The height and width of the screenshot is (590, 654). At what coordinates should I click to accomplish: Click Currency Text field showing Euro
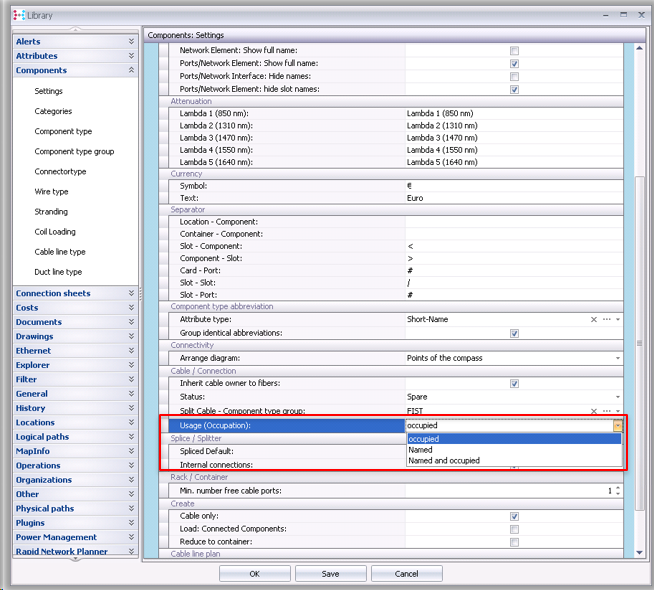pyautogui.click(x=514, y=198)
